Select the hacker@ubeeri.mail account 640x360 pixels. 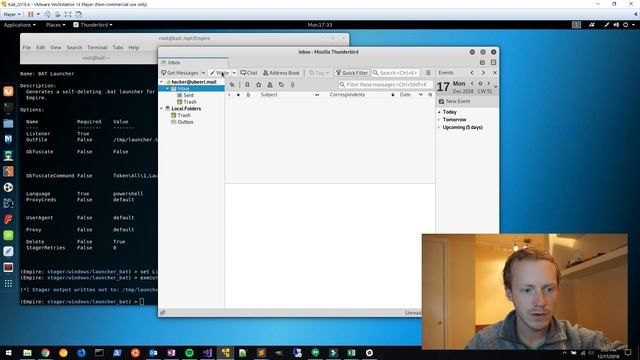click(x=193, y=82)
